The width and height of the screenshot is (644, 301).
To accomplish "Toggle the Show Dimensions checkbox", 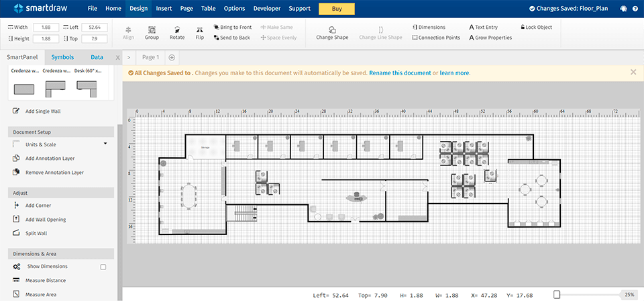I will point(103,267).
